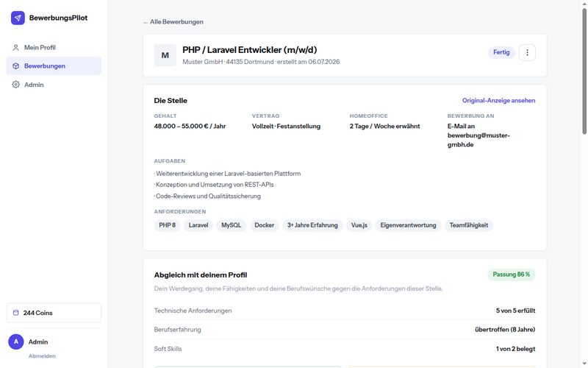588x368 pixels.
Task: Click the Admin gear icon
Action: (15, 85)
